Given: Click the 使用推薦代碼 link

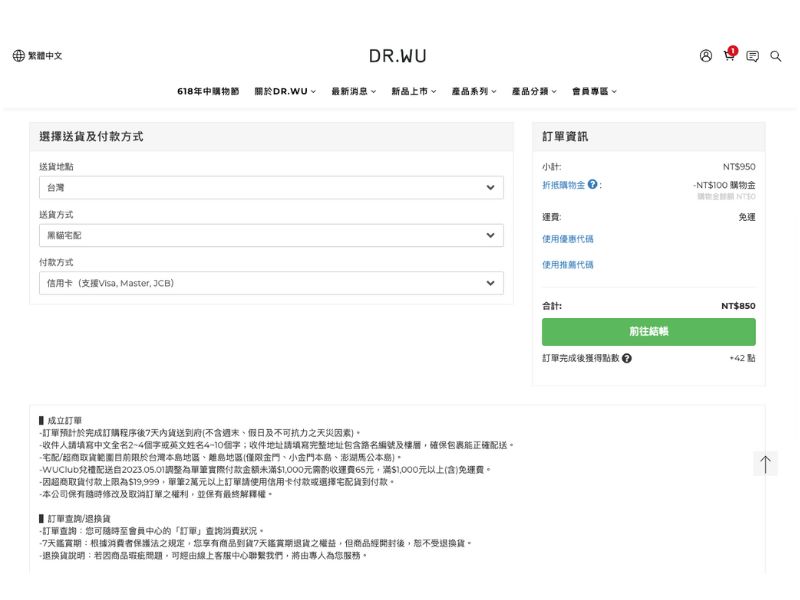Looking at the screenshot, I should coord(567,265).
